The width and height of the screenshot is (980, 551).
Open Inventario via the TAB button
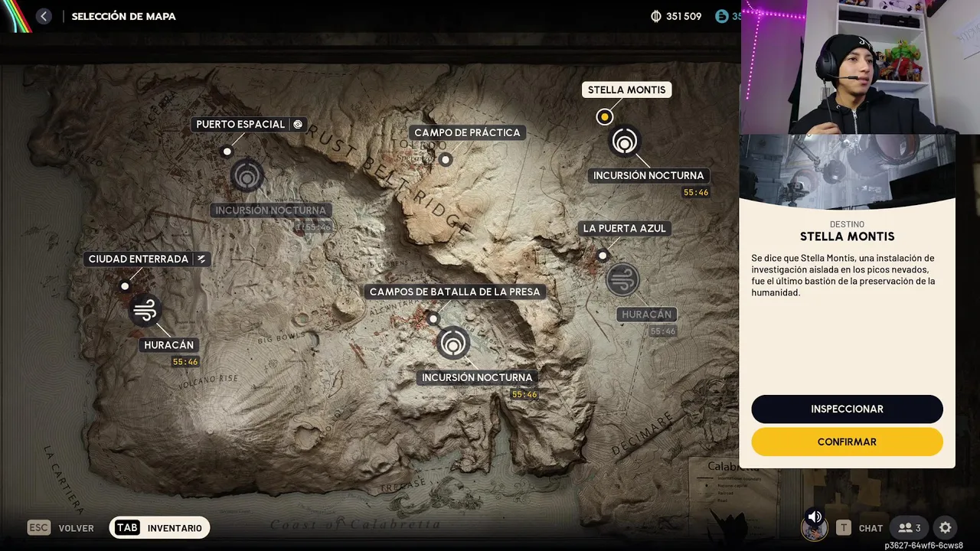pos(159,528)
